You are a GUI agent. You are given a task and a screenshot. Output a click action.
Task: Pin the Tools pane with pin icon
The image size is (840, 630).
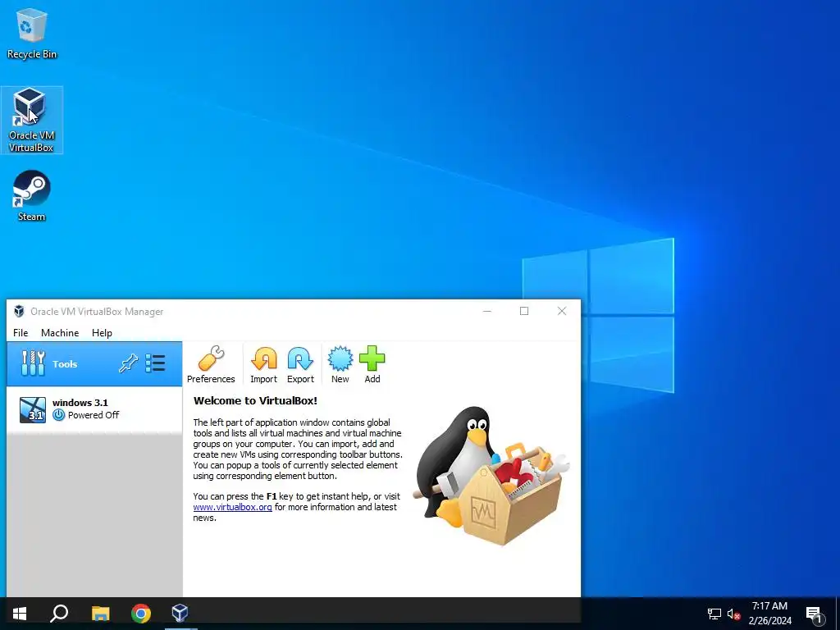[128, 363]
